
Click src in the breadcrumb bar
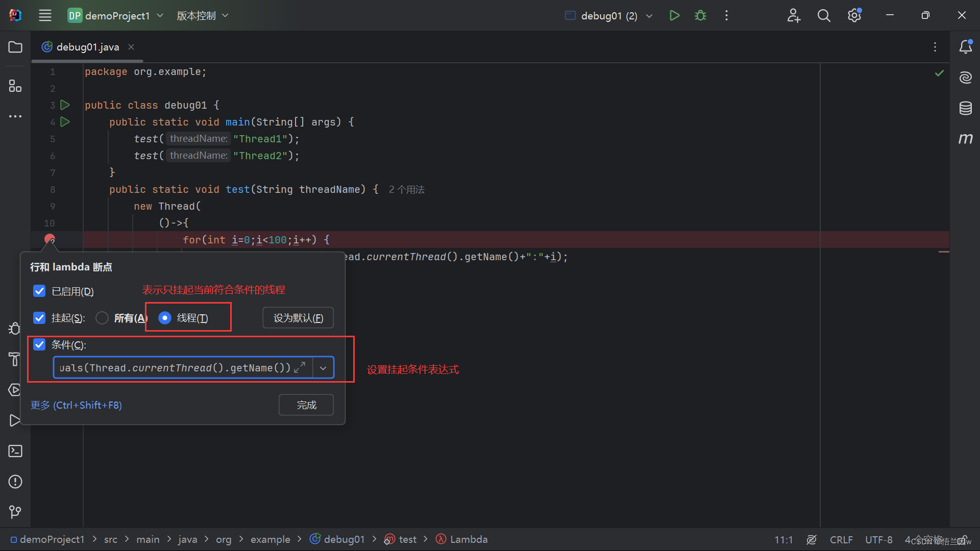(x=111, y=539)
